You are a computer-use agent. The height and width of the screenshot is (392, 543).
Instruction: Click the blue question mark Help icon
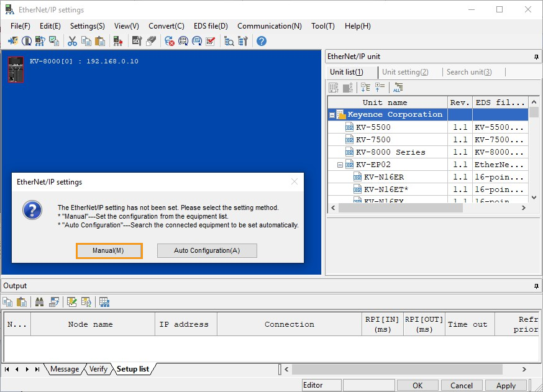pos(262,41)
